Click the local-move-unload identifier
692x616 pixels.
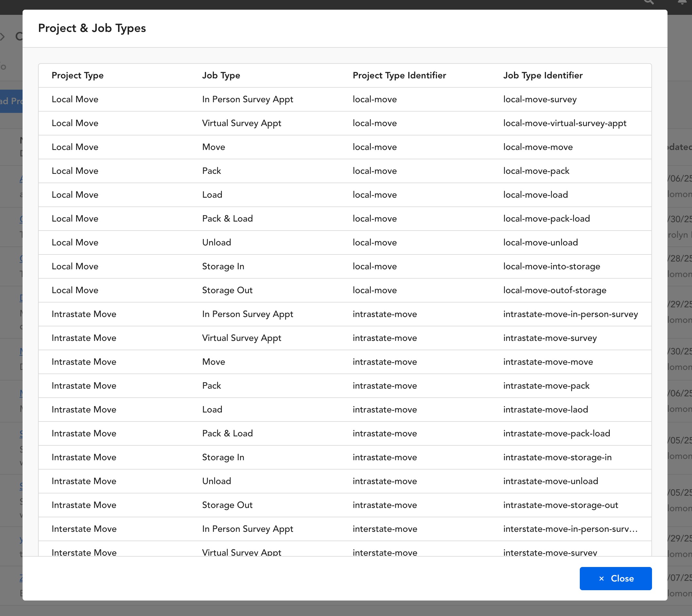click(540, 243)
